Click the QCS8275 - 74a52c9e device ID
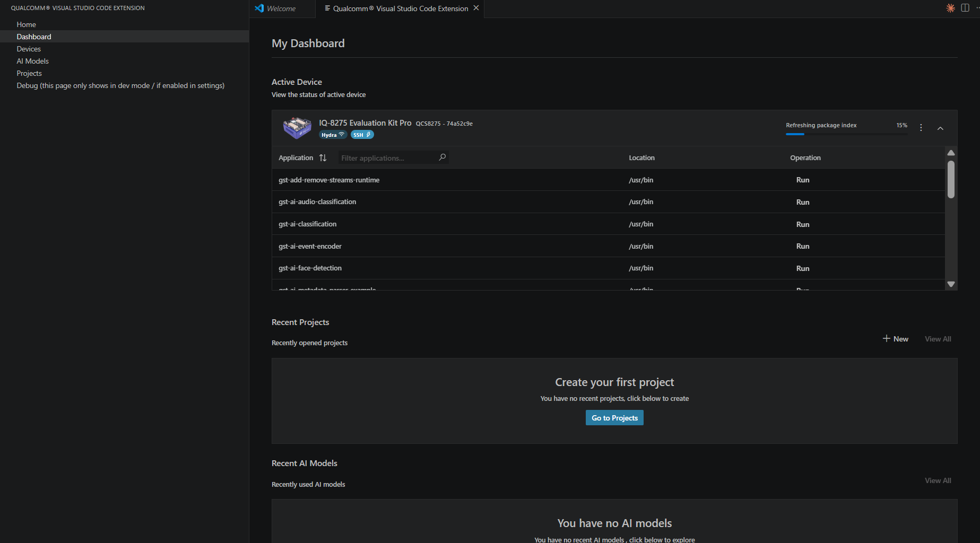This screenshot has height=543, width=980. click(x=444, y=124)
